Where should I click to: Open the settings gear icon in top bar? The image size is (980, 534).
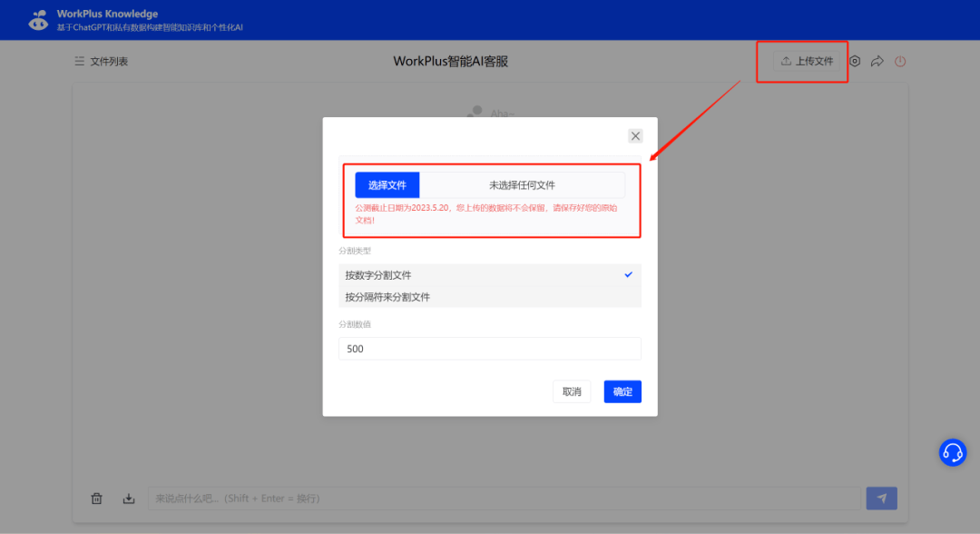[854, 61]
